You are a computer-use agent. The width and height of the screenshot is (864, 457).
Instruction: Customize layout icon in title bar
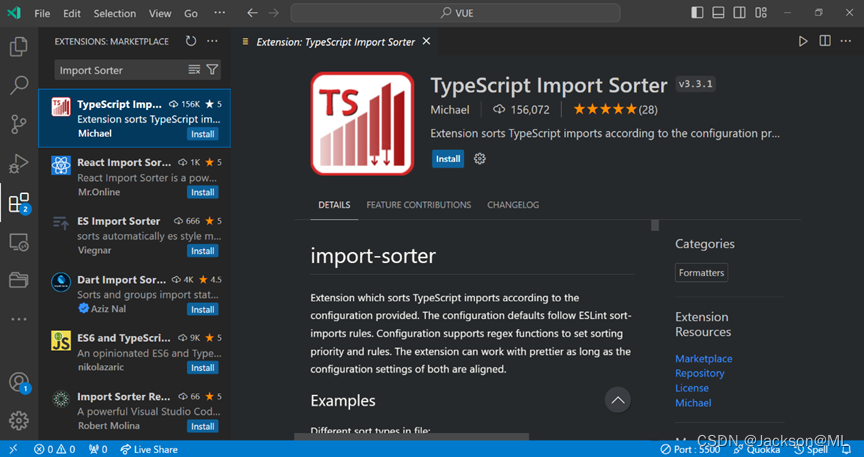pos(761,13)
